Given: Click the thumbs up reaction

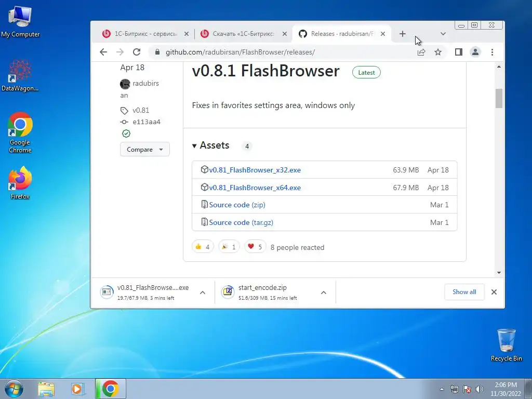Looking at the screenshot, I should (x=203, y=247).
